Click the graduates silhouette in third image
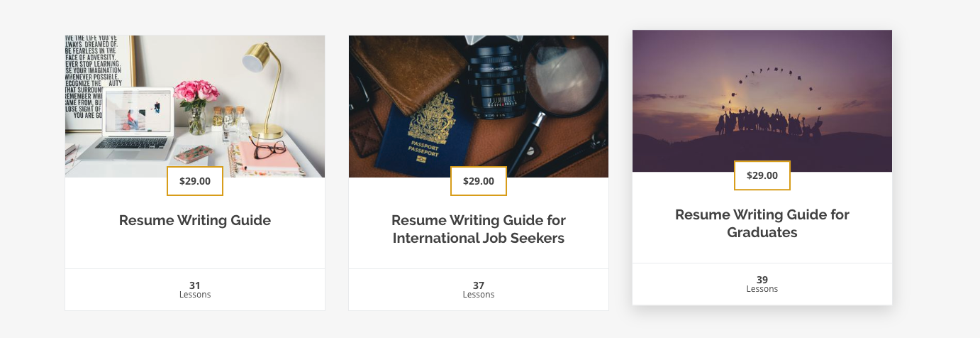Viewport: 980px width, 338px height. pos(769,122)
